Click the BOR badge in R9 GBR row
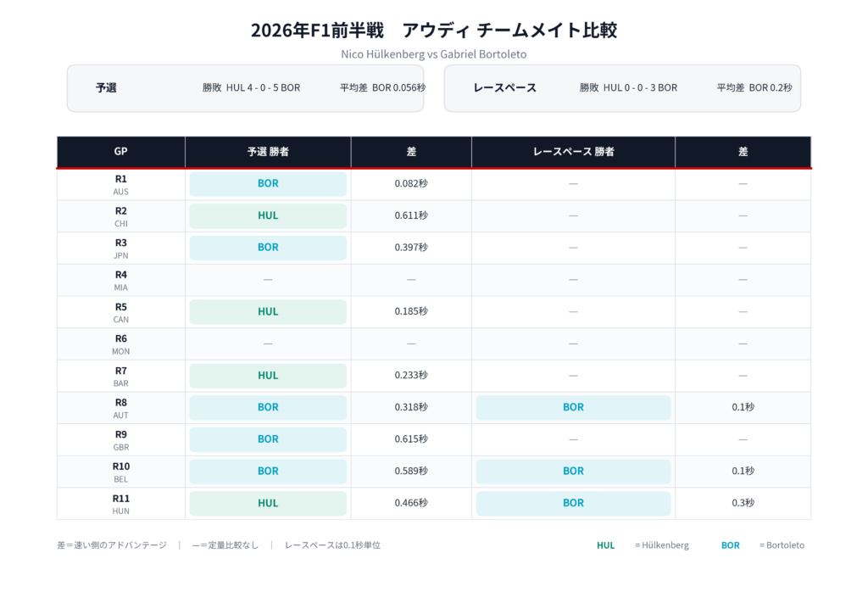 pyautogui.click(x=268, y=439)
